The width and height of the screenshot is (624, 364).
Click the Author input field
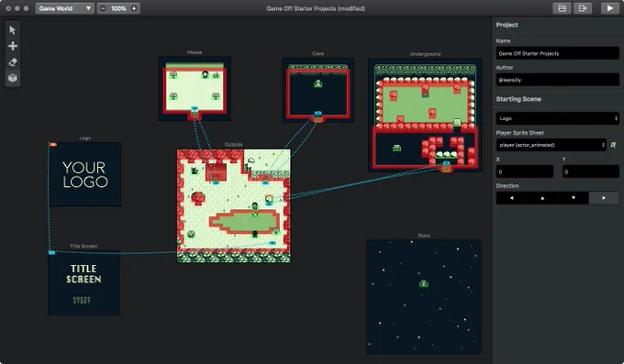pos(558,80)
